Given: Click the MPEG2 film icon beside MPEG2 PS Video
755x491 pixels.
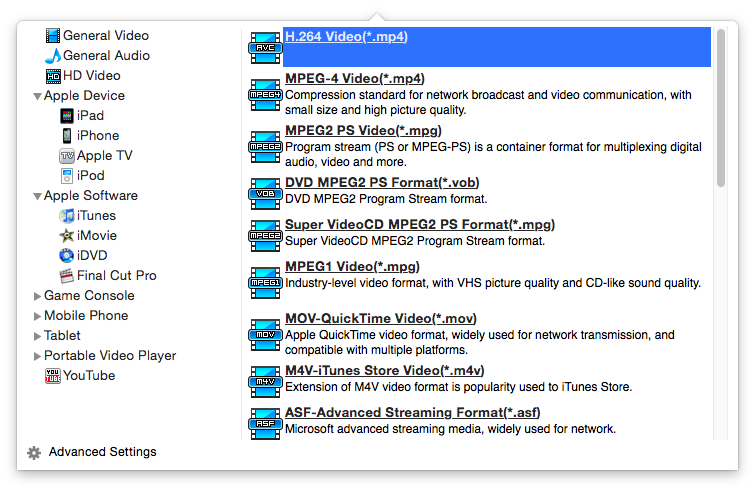Looking at the screenshot, I should tap(265, 147).
